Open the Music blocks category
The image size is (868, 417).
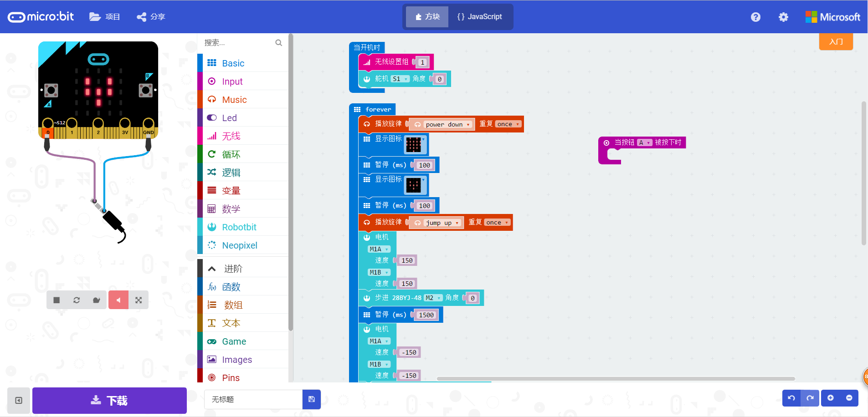[x=243, y=99]
